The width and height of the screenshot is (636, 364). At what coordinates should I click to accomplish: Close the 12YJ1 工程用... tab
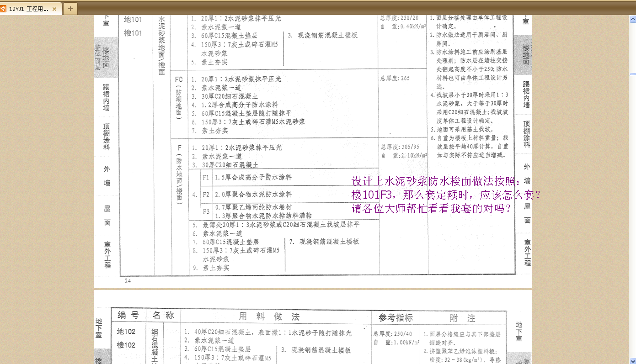(55, 9)
